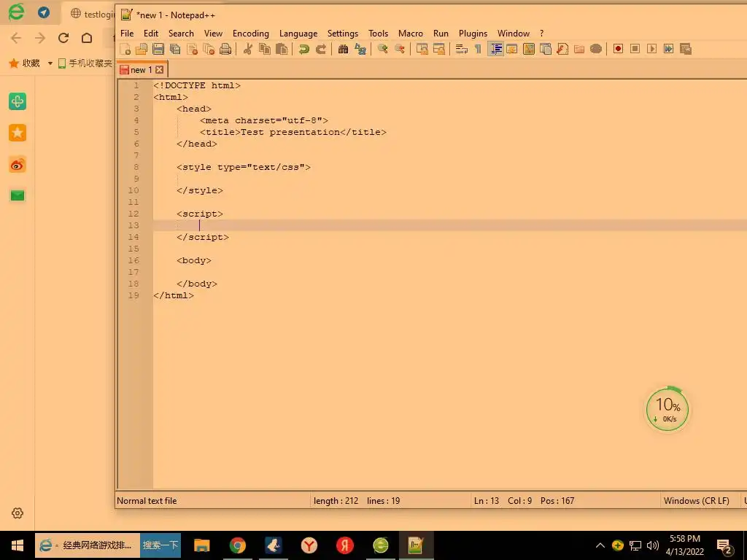Open the Weibo icon in the browser sidebar
Viewport: 747px width, 560px height.
pyautogui.click(x=18, y=165)
